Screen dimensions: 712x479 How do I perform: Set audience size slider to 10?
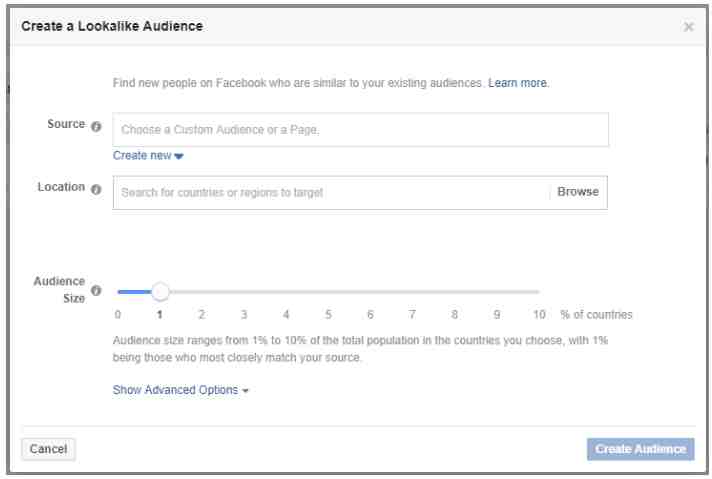click(539, 292)
